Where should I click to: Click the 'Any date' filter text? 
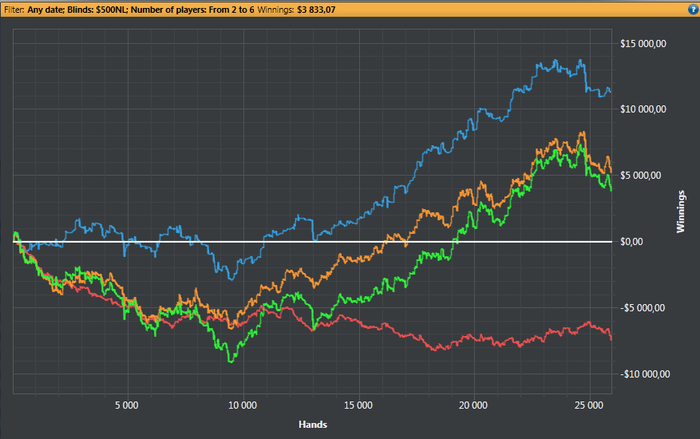tap(46, 9)
